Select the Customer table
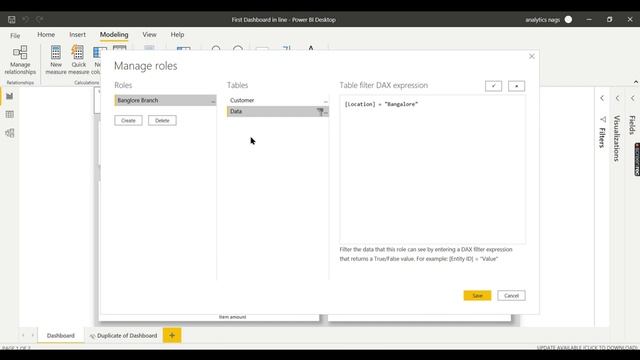640x360 pixels. click(x=278, y=100)
